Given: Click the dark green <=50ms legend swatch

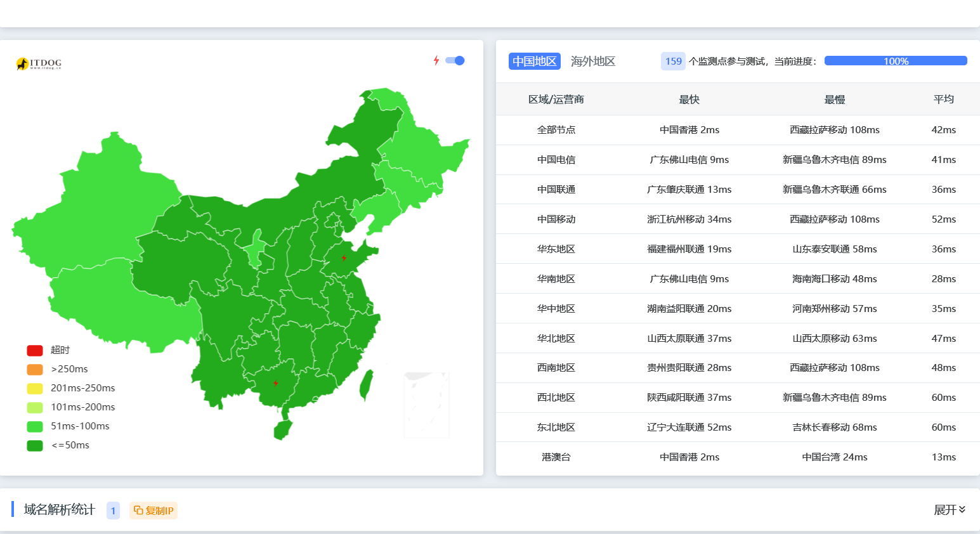Looking at the screenshot, I should point(35,446).
